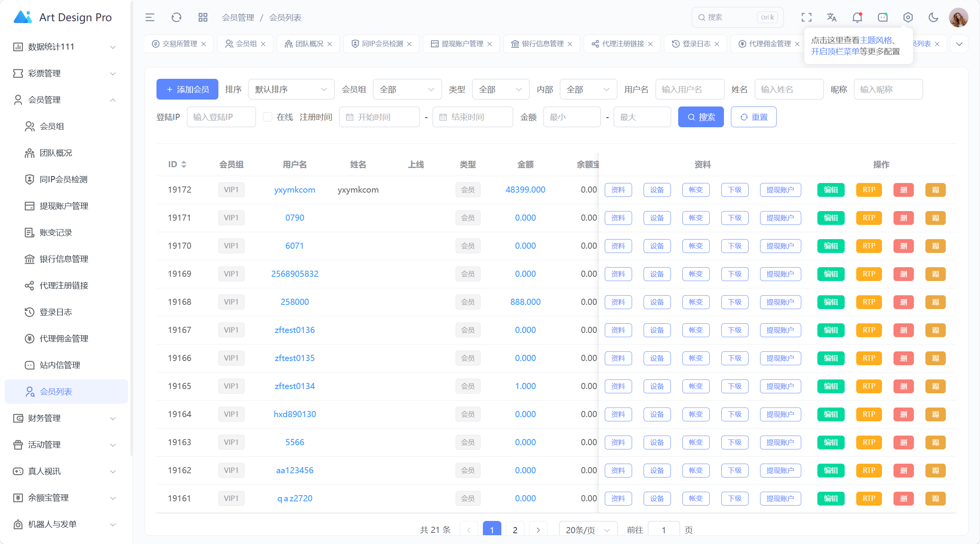
Task: Close the 银行信息管理 tab
Action: [x=570, y=44]
